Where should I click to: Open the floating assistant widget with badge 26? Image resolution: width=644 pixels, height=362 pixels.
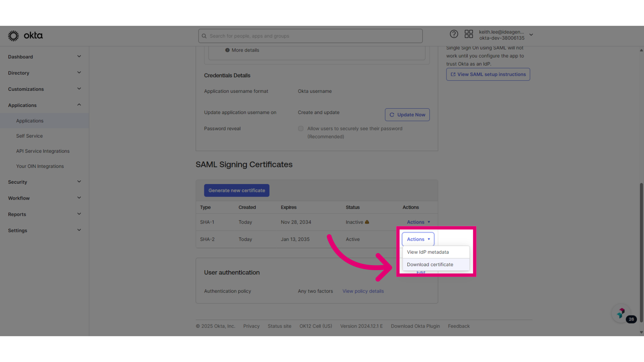pos(622,314)
